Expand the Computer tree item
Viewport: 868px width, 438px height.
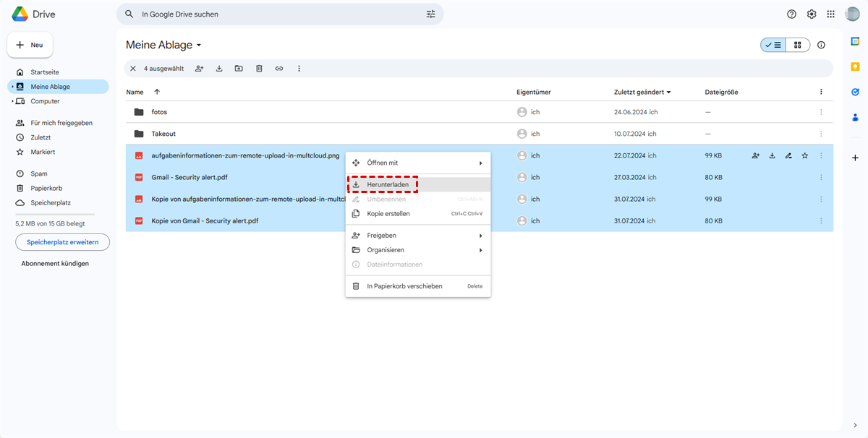[x=12, y=101]
